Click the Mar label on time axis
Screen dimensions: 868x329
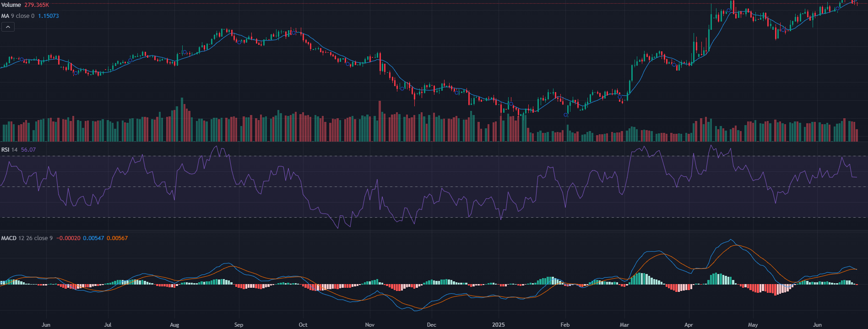click(624, 325)
